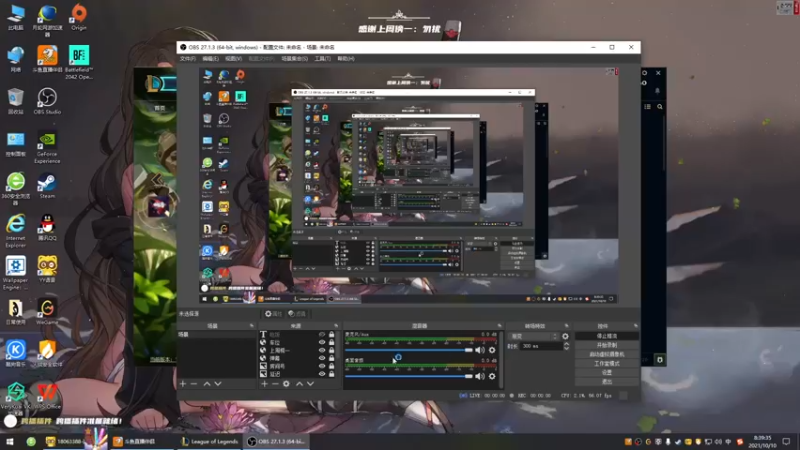The height and width of the screenshot is (450, 800).
Task: Move the scene down with the arrow
Action: point(218,384)
